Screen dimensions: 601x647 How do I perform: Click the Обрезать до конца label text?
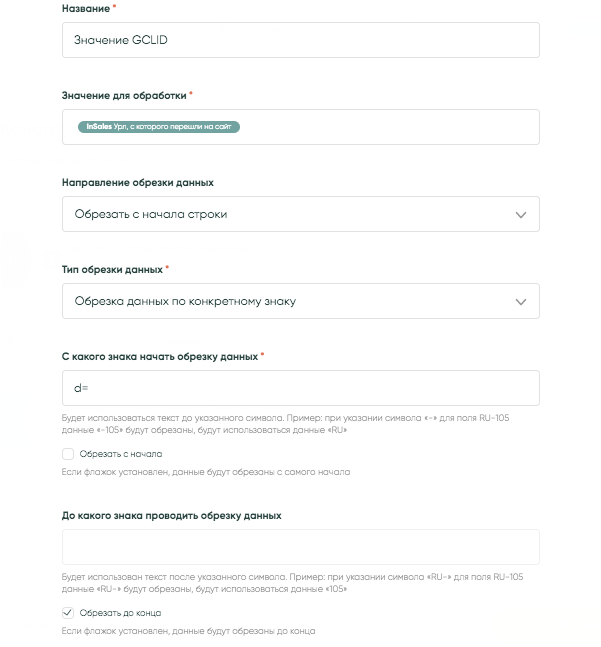click(x=118, y=613)
